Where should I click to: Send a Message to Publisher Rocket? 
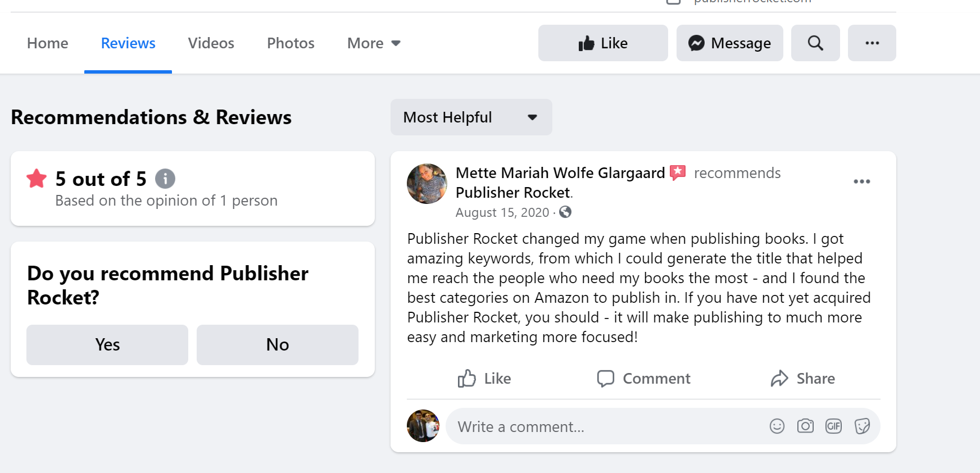click(x=729, y=43)
